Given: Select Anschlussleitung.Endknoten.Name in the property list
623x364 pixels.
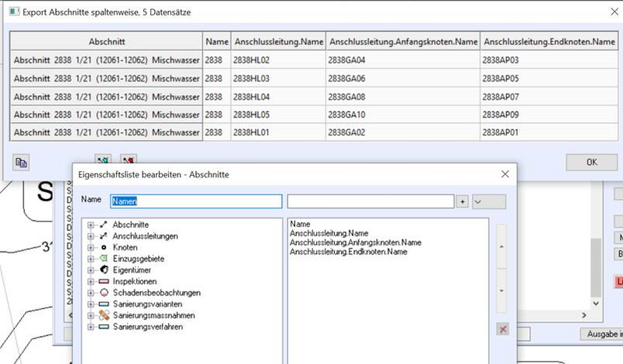Looking at the screenshot, I should (348, 252).
